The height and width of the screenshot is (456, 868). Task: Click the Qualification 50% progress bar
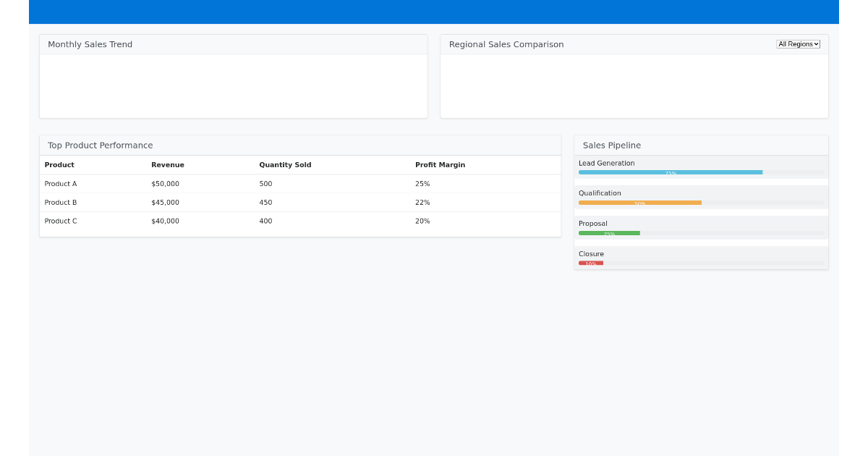(x=639, y=203)
